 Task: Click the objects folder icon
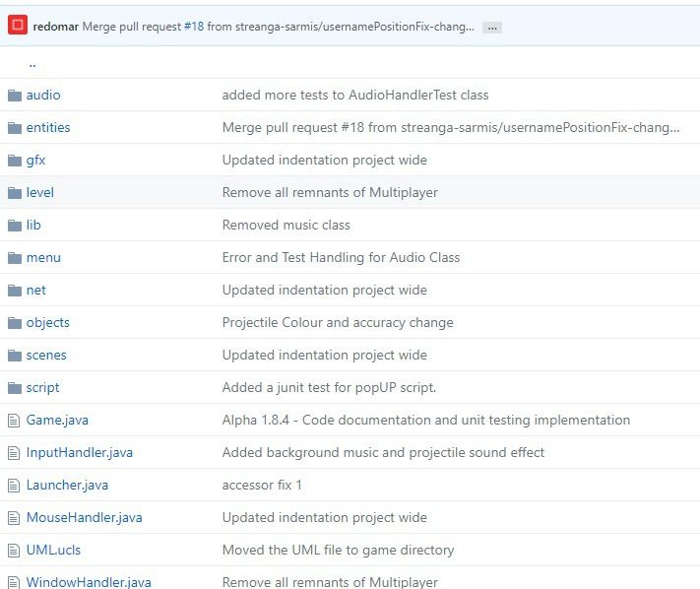(15, 323)
